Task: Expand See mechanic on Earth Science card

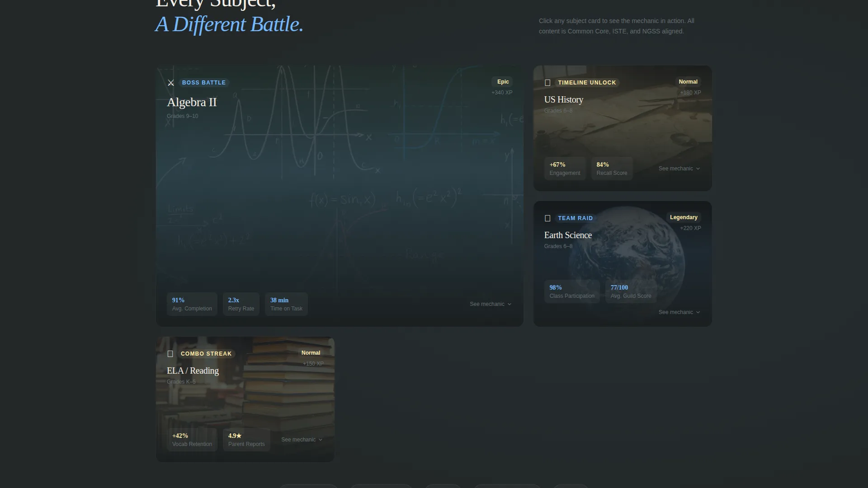Action: pos(679,312)
